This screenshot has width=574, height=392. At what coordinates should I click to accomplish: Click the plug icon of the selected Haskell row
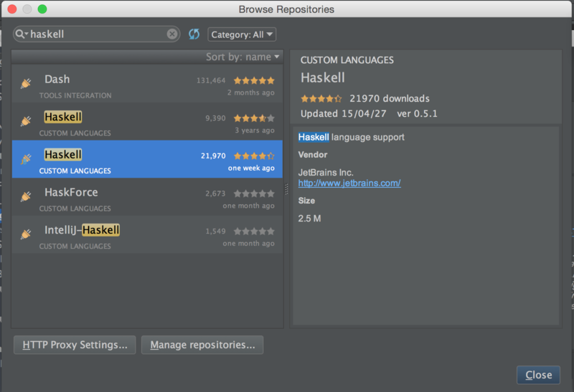(x=26, y=158)
